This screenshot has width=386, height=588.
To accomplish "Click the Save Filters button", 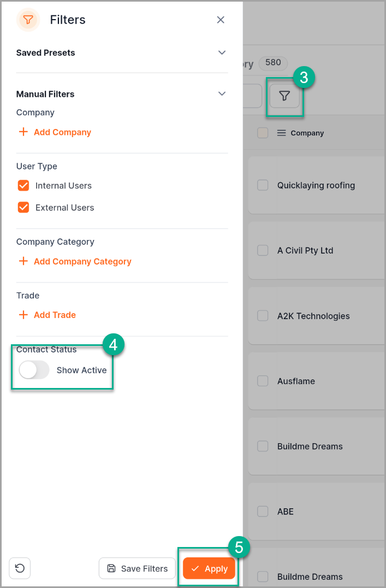I will coord(137,568).
